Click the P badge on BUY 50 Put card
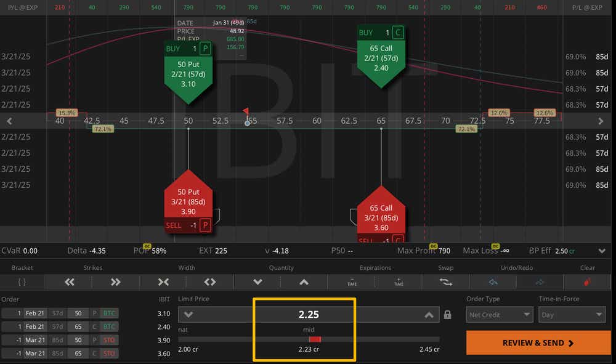The height and width of the screenshot is (364, 616). click(205, 49)
